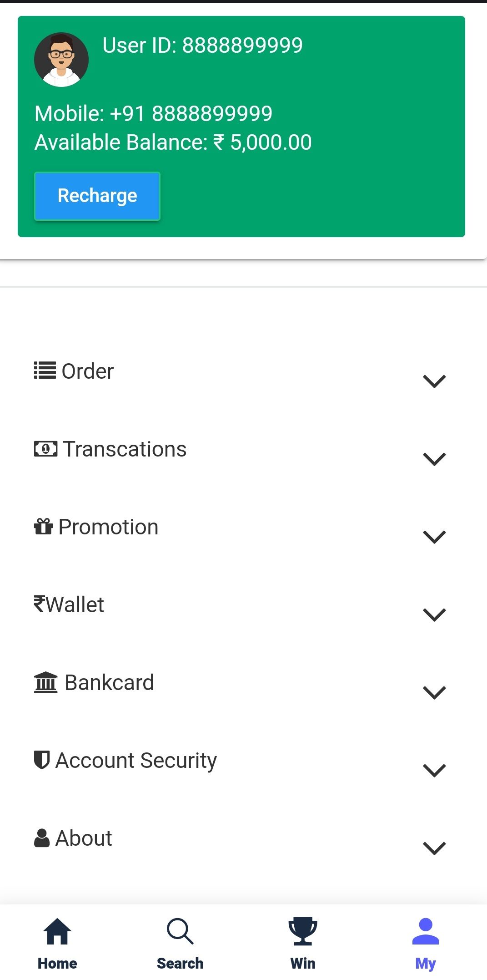
Task: Click the Bankcard bank building icon
Action: 45,683
